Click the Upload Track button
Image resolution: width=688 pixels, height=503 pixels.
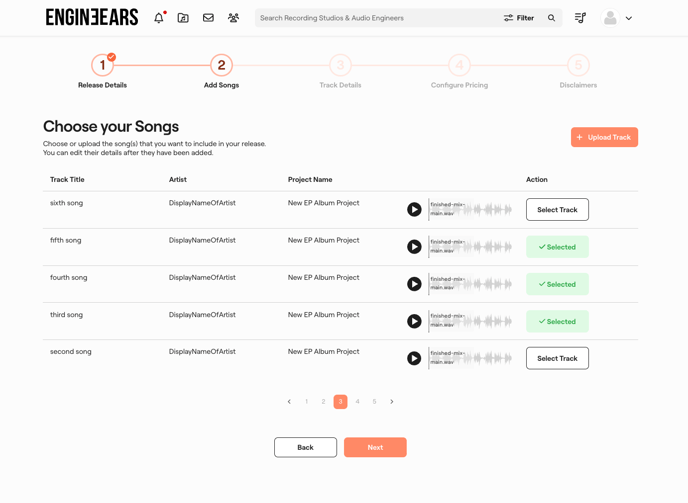tap(604, 137)
